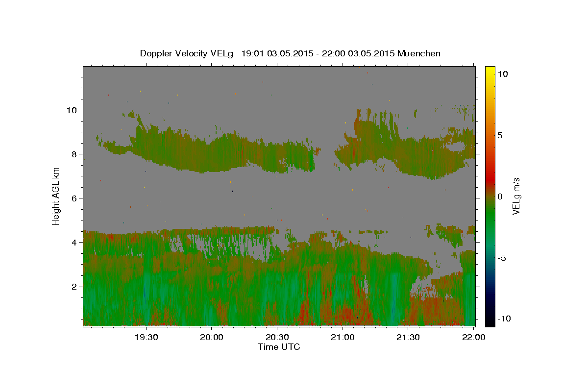Click the colorbar value 0 label
Viewport: 588px width, 392px height.
tap(500, 196)
